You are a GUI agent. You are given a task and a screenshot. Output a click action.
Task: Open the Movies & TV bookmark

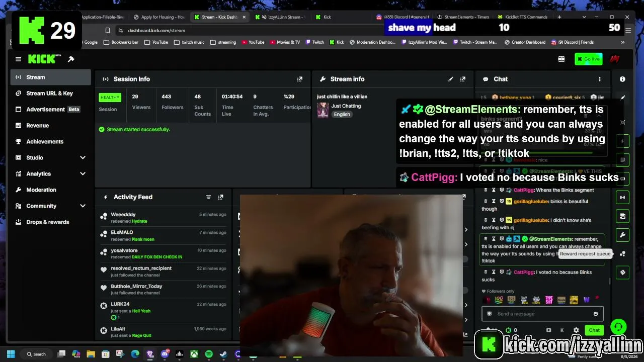(x=285, y=42)
